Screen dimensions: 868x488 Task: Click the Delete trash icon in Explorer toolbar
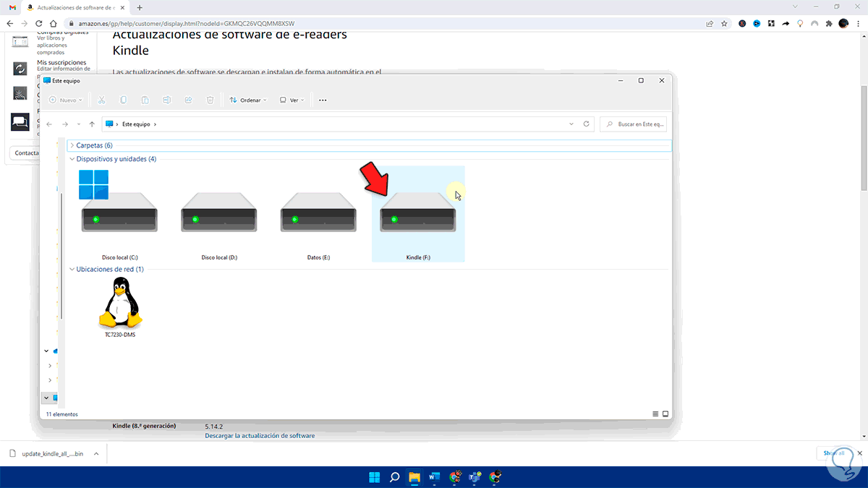(x=210, y=100)
